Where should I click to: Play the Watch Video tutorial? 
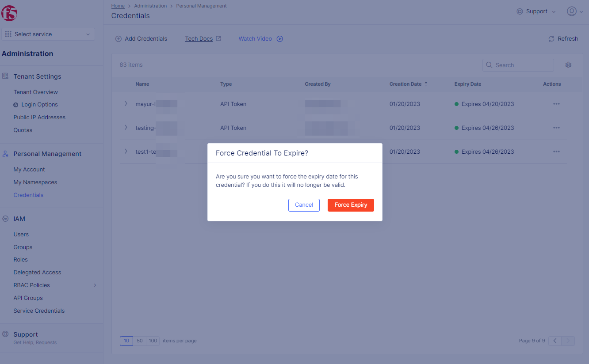[x=260, y=38]
